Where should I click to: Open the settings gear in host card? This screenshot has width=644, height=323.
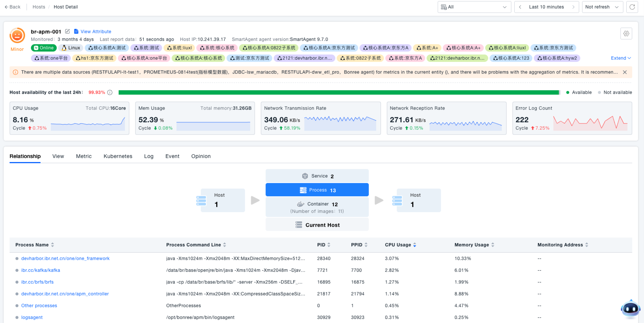(x=626, y=34)
